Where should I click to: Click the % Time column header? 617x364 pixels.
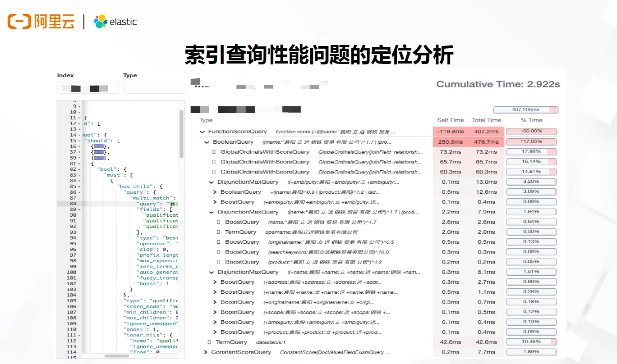point(532,120)
